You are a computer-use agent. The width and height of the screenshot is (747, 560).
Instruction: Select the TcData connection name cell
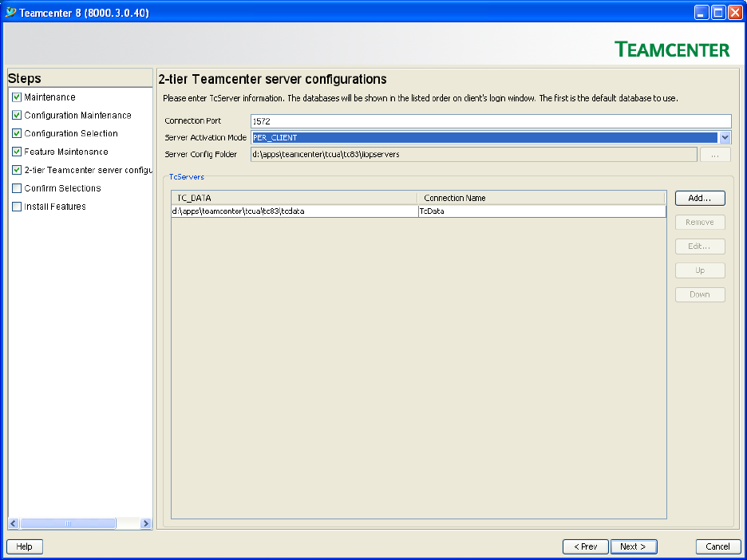542,211
